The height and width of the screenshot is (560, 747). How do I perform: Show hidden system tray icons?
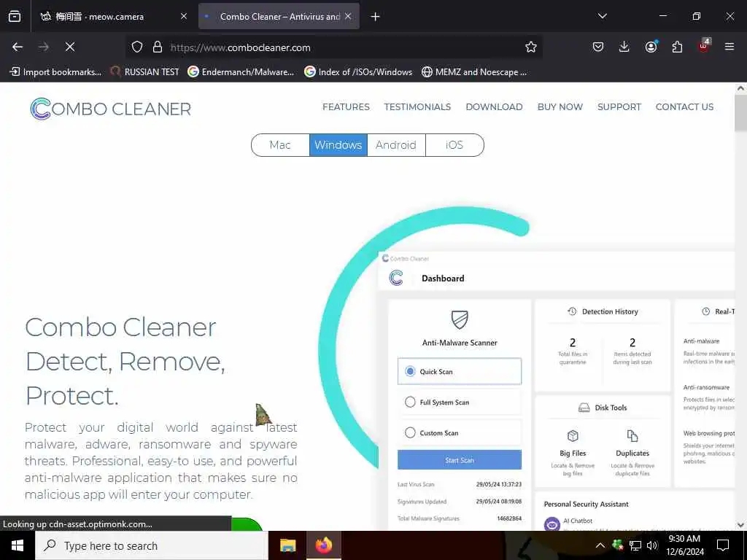click(600, 545)
